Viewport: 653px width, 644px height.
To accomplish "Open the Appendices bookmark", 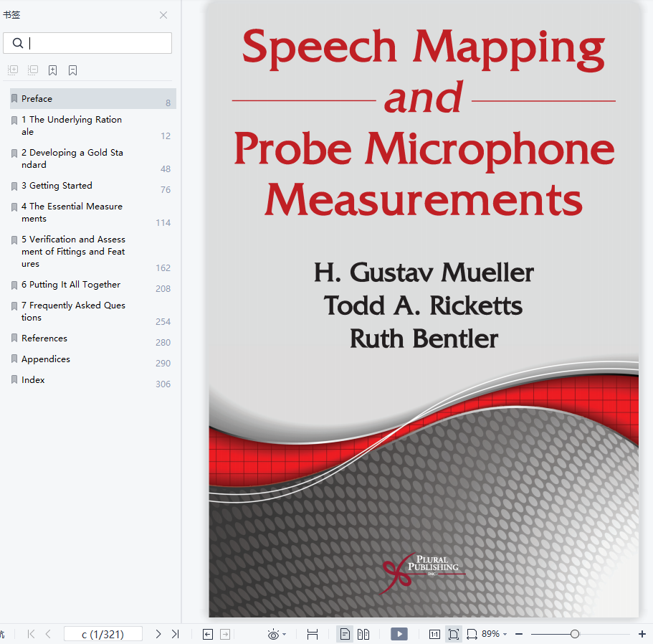I will 93,359.
